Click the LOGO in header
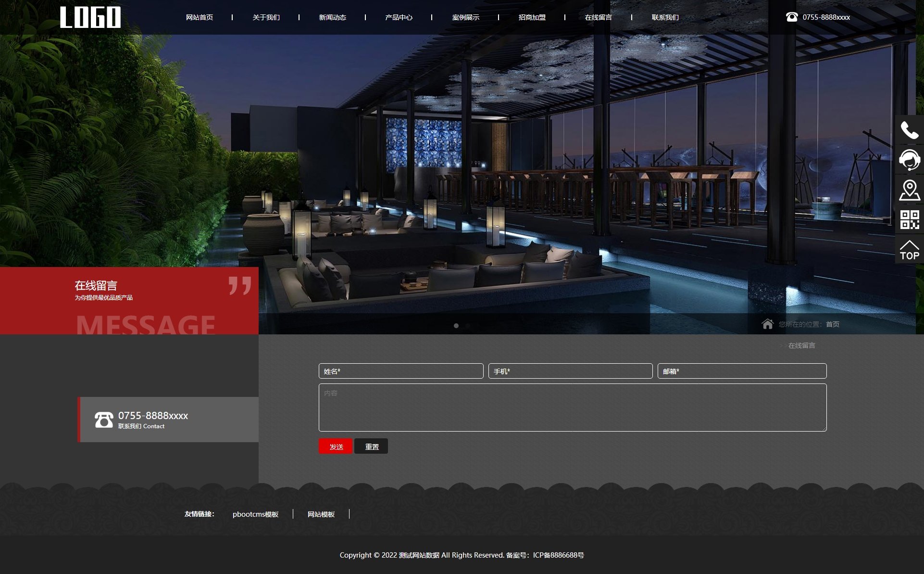Image resolution: width=924 pixels, height=574 pixels. [90, 17]
